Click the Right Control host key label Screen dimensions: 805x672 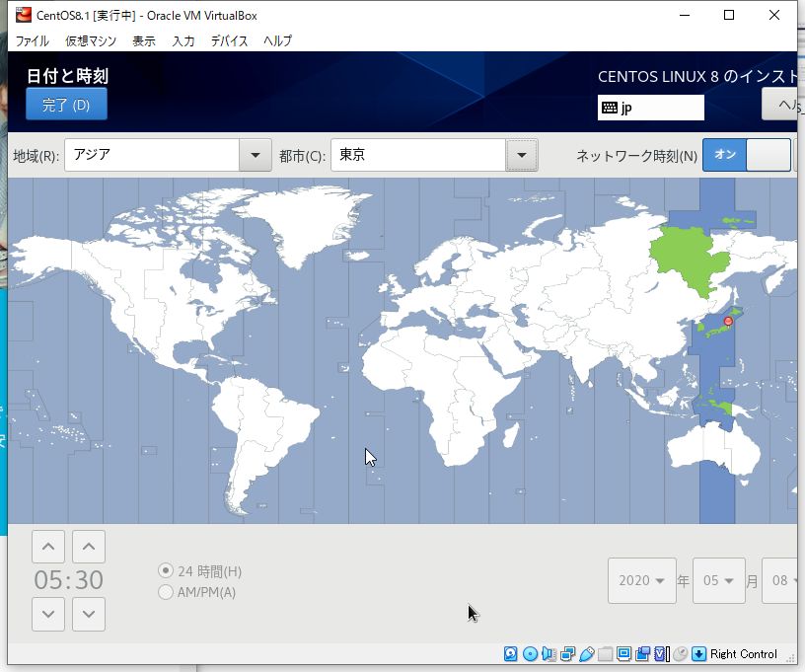(744, 654)
